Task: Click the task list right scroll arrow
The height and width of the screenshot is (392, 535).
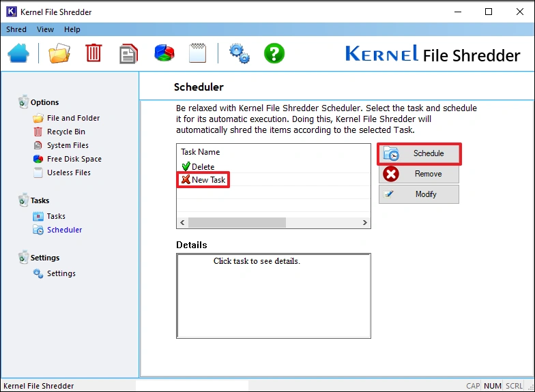Action: [366, 223]
